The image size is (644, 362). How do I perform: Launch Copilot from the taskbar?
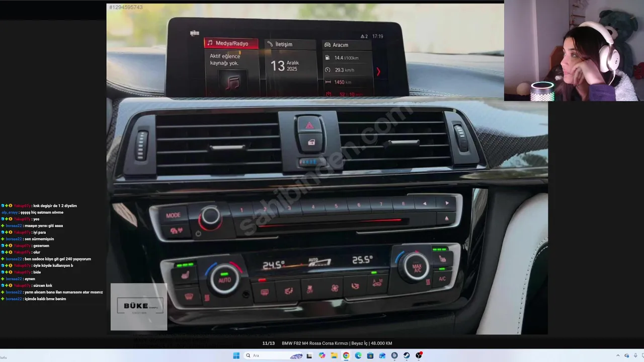pyautogui.click(x=322, y=355)
